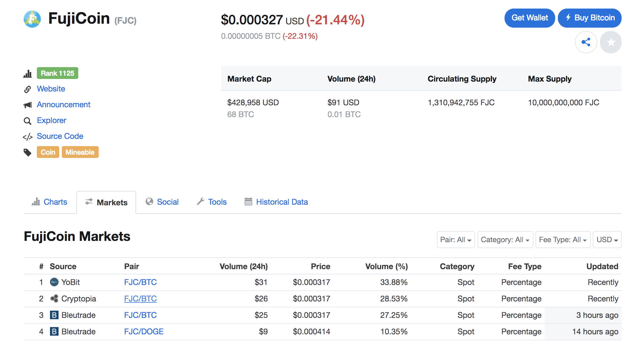Open the Historical Data tab
Image resolution: width=644 pixels, height=360 pixels.
pyautogui.click(x=276, y=202)
